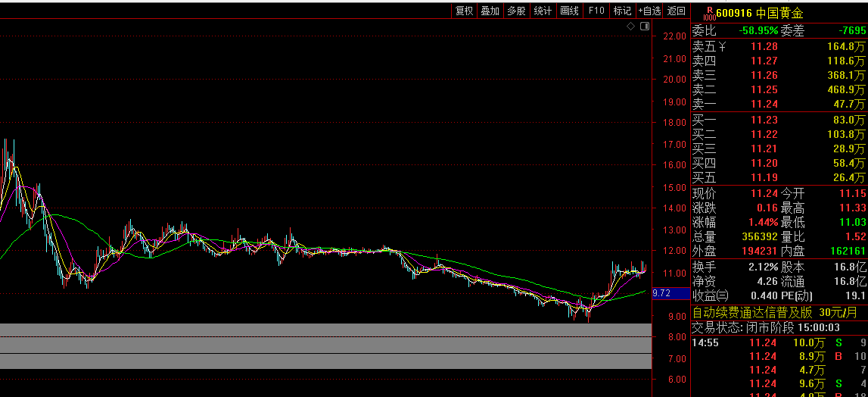
Task: Click the R 1000 badge beside the stock code
Action: pyautogui.click(x=709, y=13)
